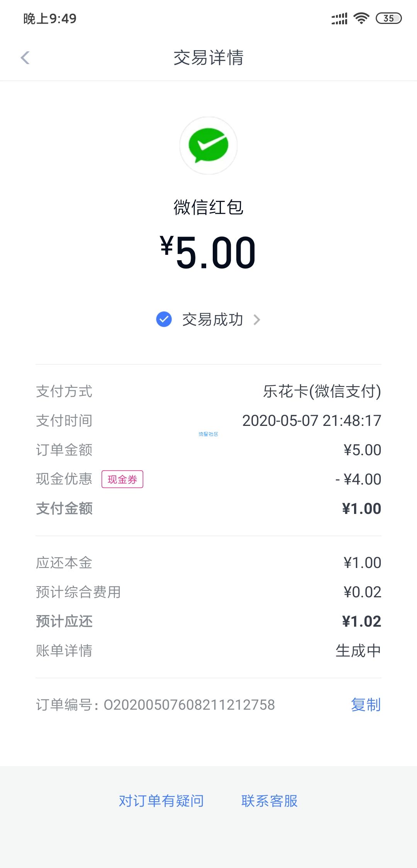The image size is (417, 868).
Task: Tap the ¥5.00 large amount
Action: coord(208,253)
